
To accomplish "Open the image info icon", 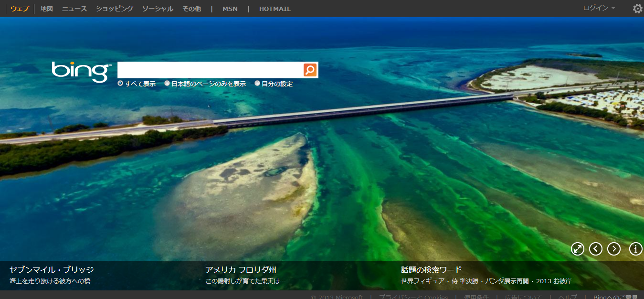I will [636, 249].
